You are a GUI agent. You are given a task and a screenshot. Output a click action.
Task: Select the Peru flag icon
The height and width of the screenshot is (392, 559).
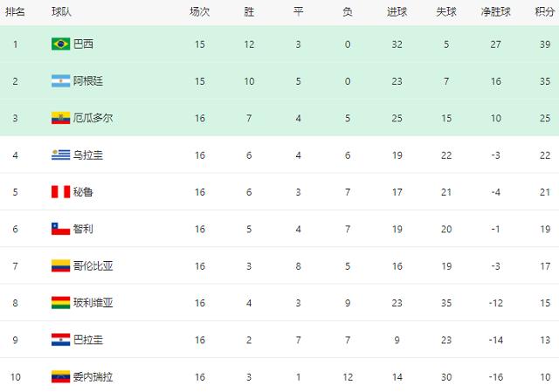[x=60, y=192]
